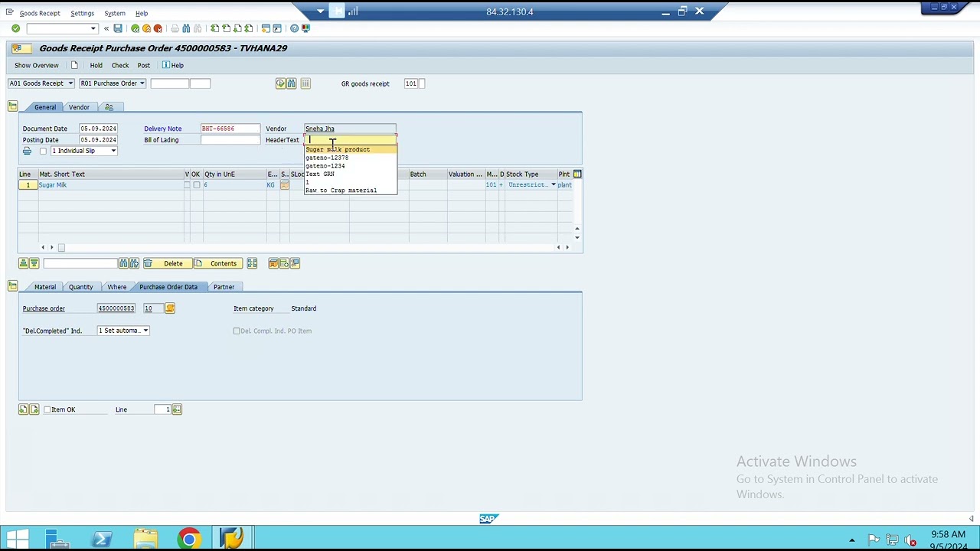Toggle the print checkbox beside Individual Slip
The width and height of the screenshot is (980, 551).
(44, 151)
